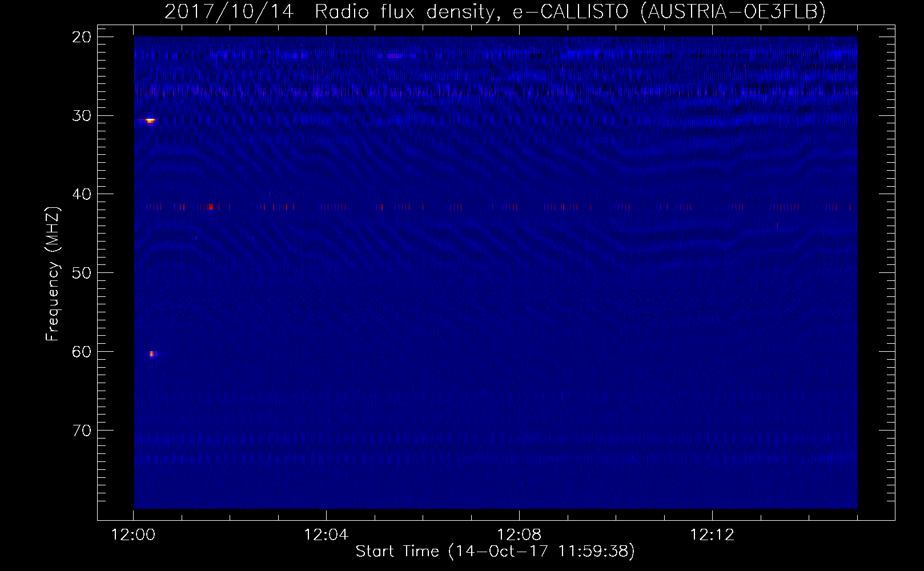Viewport: 924px width, 571px height.
Task: Click the bright spot near 60 MHz
Action: pos(153,354)
